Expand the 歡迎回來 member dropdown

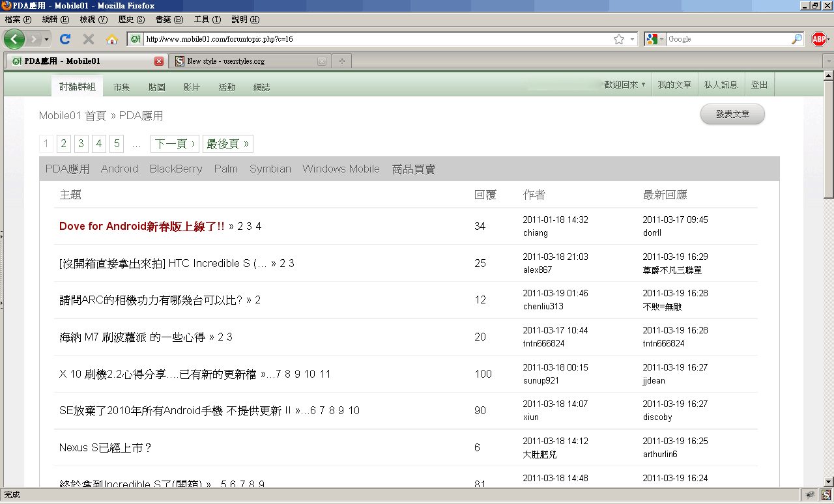pyautogui.click(x=623, y=83)
